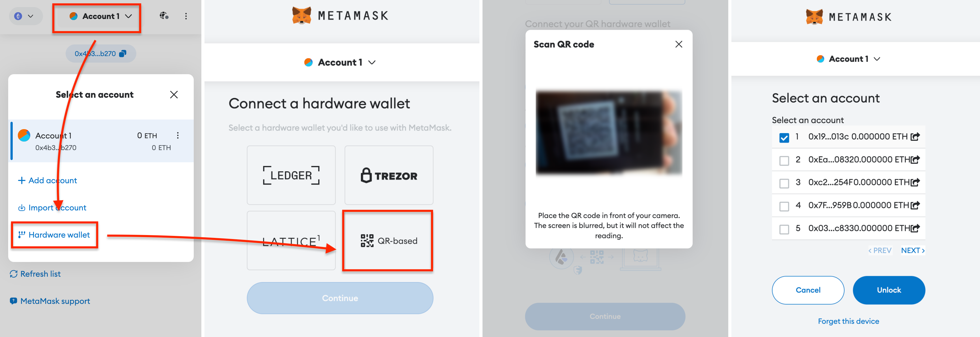Image resolution: width=980 pixels, height=337 pixels.
Task: Expand Account 1 dropdown on hardware wallet page
Action: point(340,63)
